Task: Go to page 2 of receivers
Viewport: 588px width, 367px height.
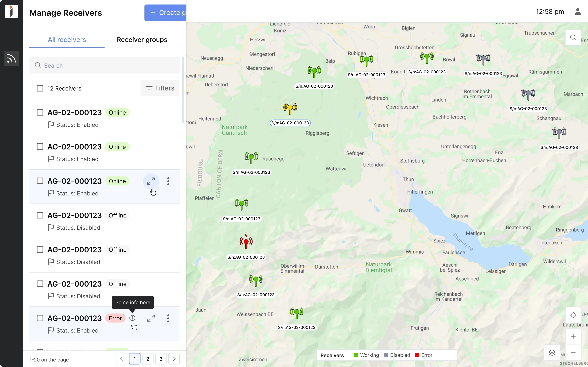Action: [x=148, y=359]
